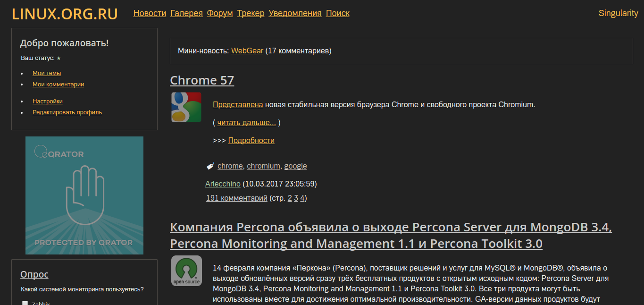
Task: Open the chrome tag
Action: coord(230,166)
